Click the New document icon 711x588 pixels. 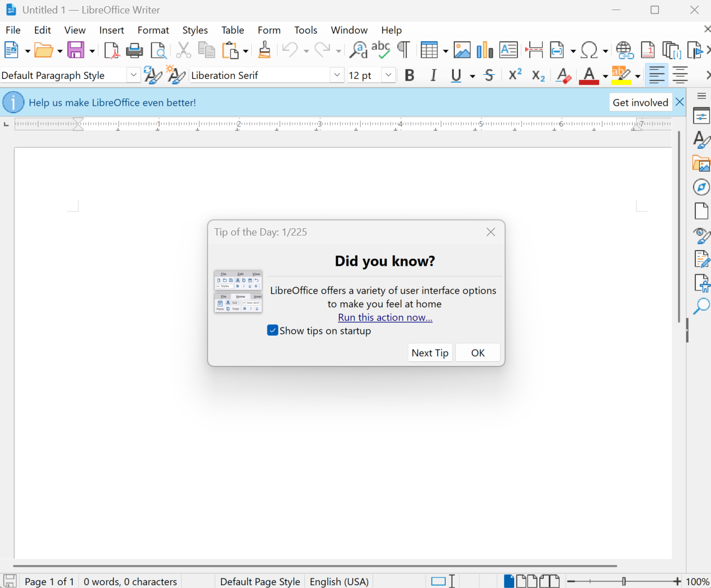click(x=11, y=50)
